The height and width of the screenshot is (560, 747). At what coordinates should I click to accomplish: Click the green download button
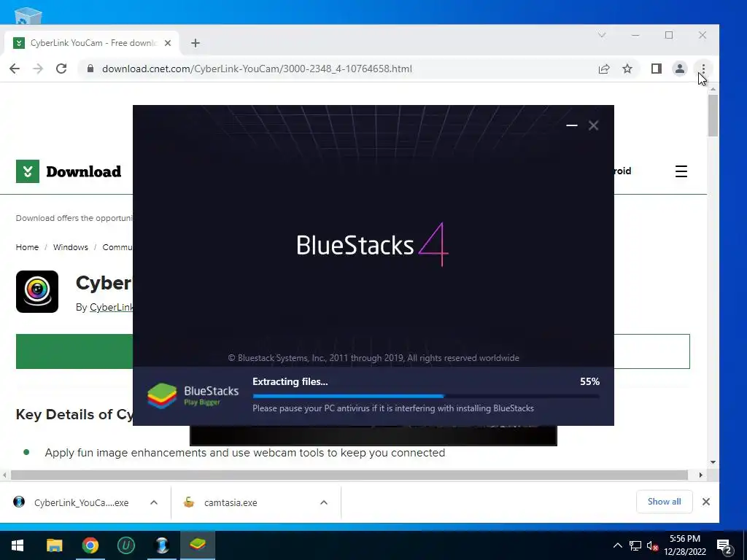pyautogui.click(x=74, y=351)
